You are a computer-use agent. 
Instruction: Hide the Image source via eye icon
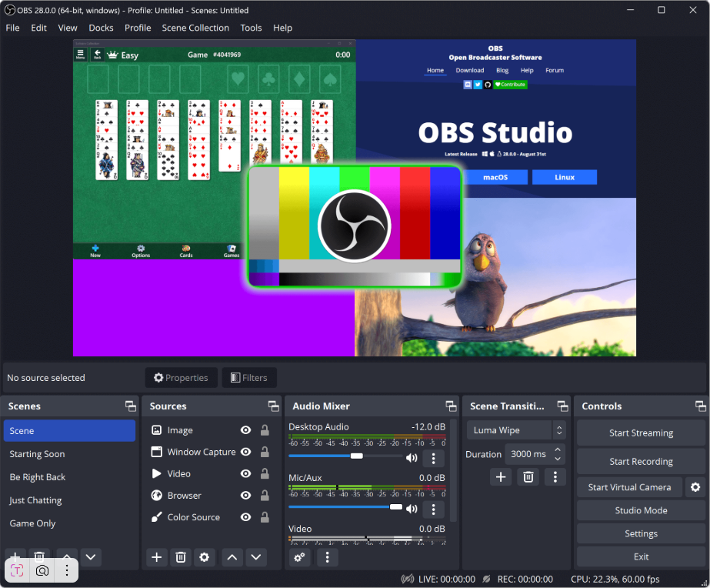[x=245, y=430]
